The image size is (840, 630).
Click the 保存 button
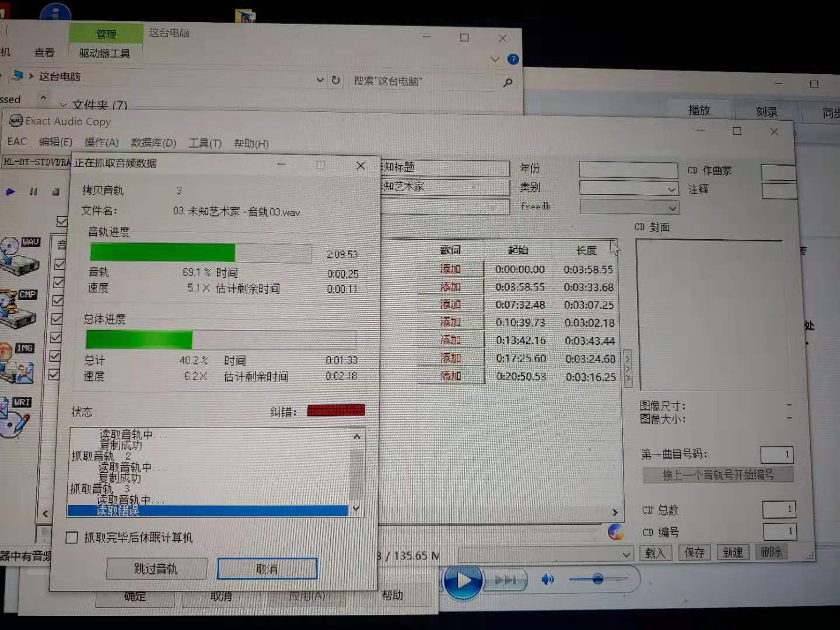pyautogui.click(x=694, y=552)
